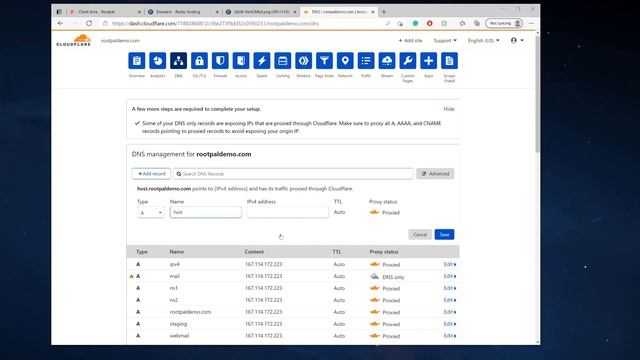
Task: Click the Cloudflare logo
Action: click(x=73, y=40)
